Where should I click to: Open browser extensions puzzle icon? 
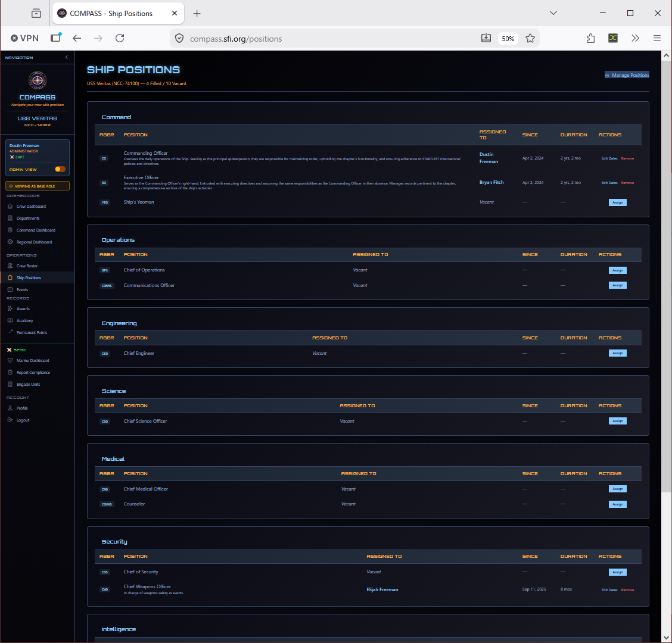pos(590,38)
